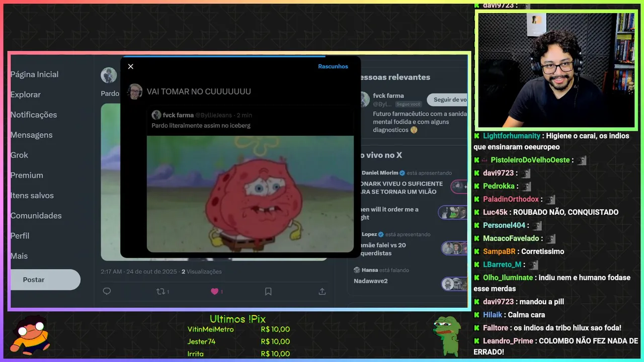Click the Kick badge beside Lightforhumanity

click(x=477, y=136)
